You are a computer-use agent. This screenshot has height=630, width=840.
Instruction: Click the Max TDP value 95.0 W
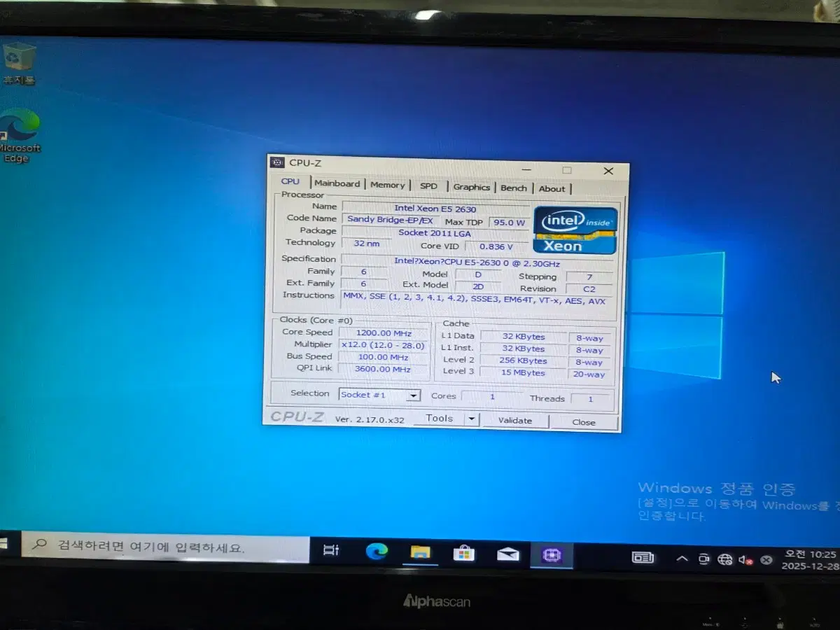510,223
